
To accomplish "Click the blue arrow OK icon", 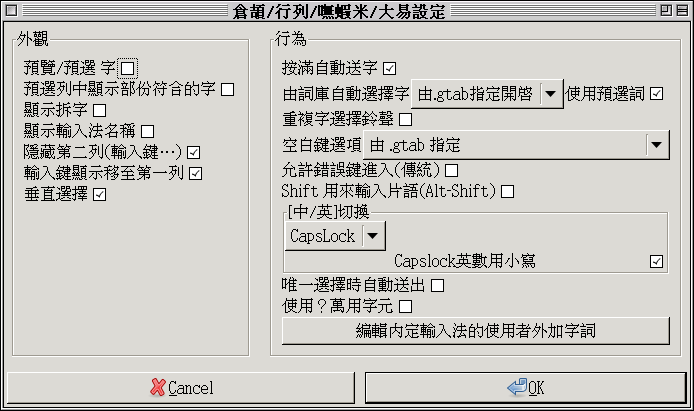I will 517,387.
